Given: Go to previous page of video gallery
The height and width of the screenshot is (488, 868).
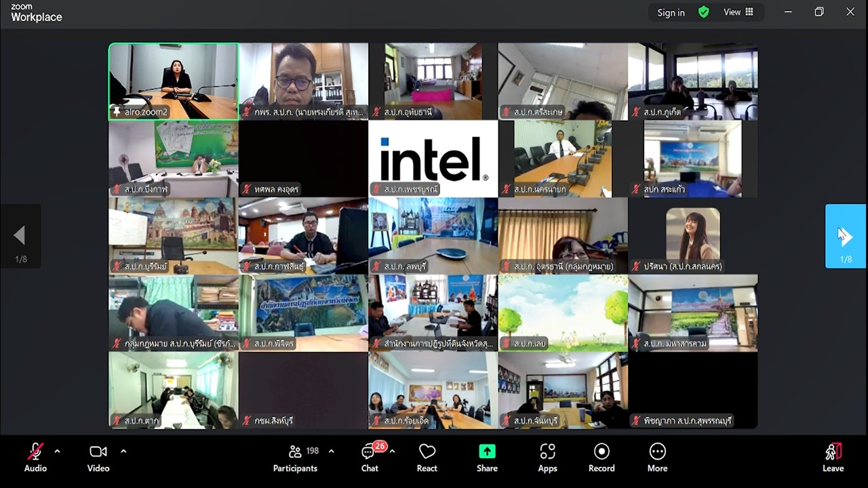Looking at the screenshot, I should pos(20,236).
